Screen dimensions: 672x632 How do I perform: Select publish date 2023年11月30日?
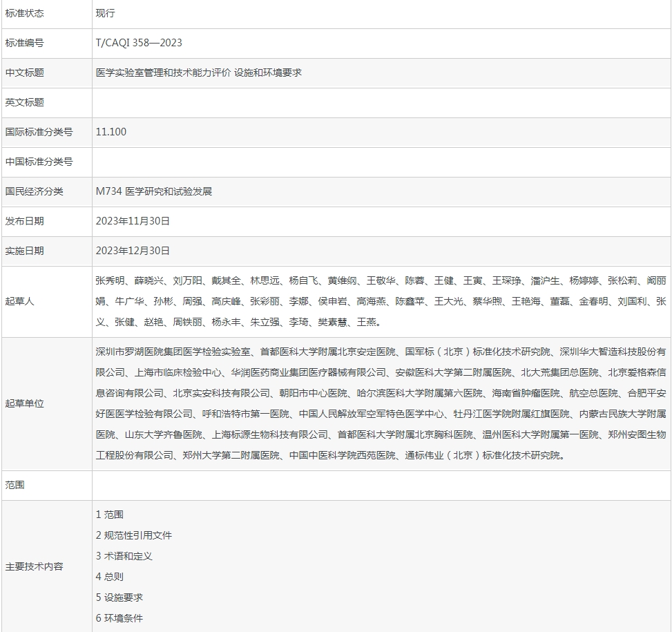pos(133,221)
